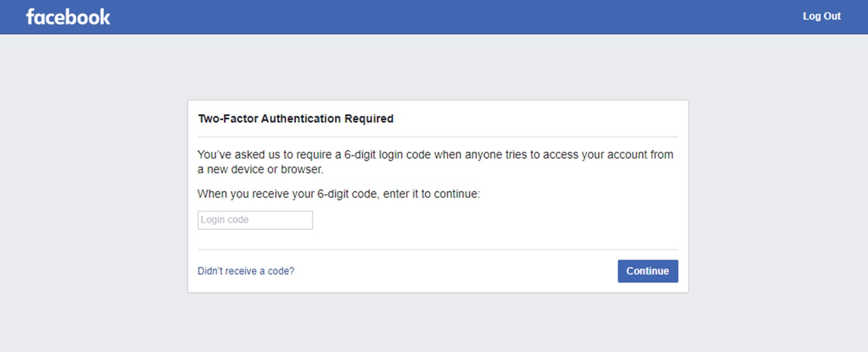Focus the Login code input field

tap(255, 220)
